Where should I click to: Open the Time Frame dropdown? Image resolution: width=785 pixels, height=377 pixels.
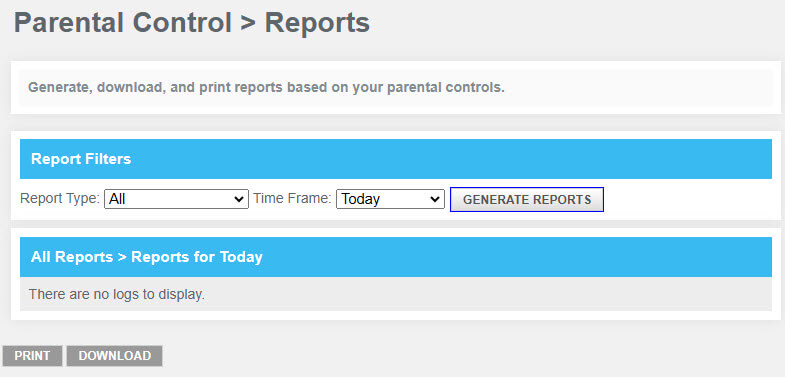390,199
